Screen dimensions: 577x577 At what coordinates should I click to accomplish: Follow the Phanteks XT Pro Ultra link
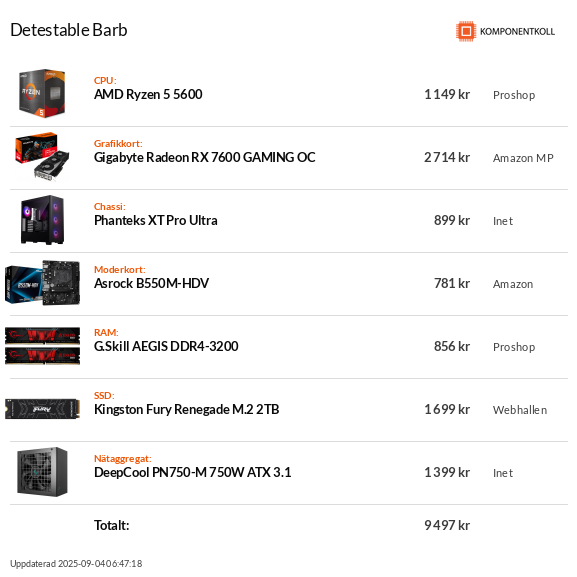(x=156, y=220)
